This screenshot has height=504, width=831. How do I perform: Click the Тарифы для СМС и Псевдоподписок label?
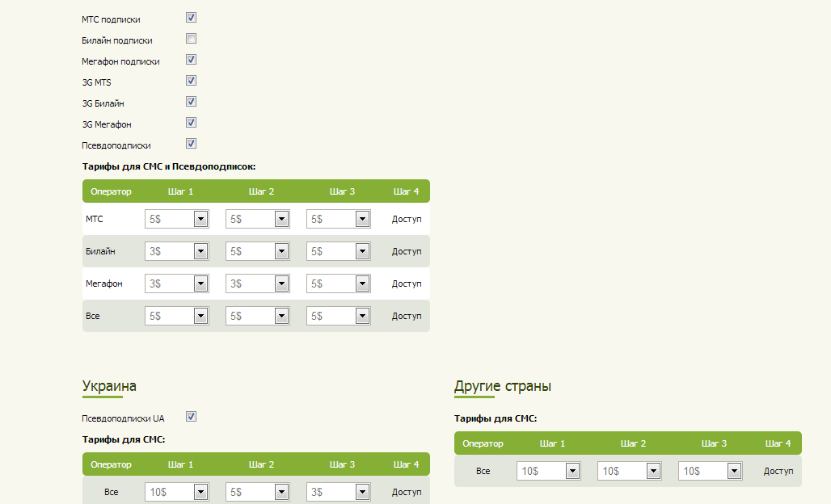point(168,166)
